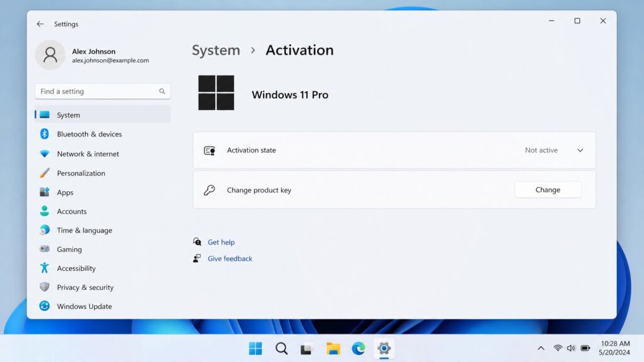Click the alex.johnson@example.com email text
Viewport: 644px width, 362px height.
pyautogui.click(x=111, y=60)
